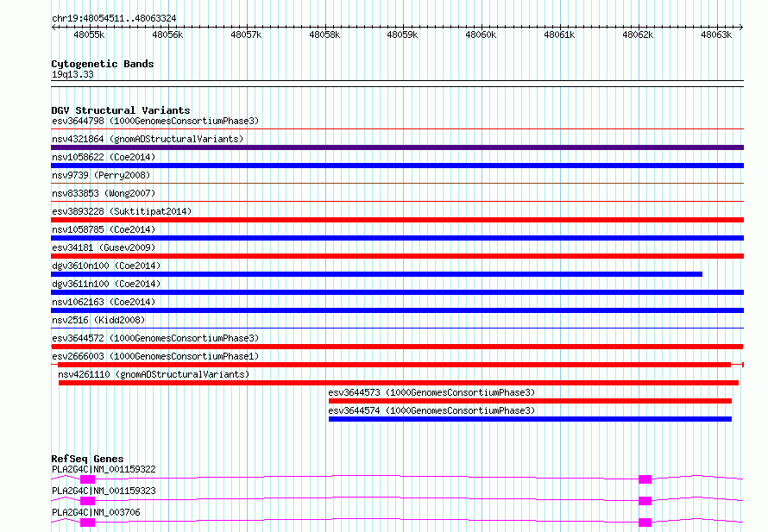Click the chr19:48054511..48063324 region coordinates text

point(114,19)
